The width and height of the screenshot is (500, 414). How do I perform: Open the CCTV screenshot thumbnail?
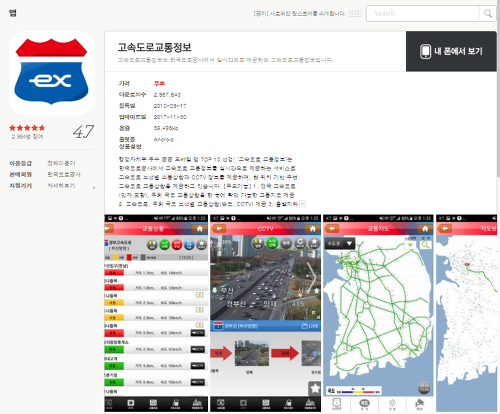(x=265, y=313)
